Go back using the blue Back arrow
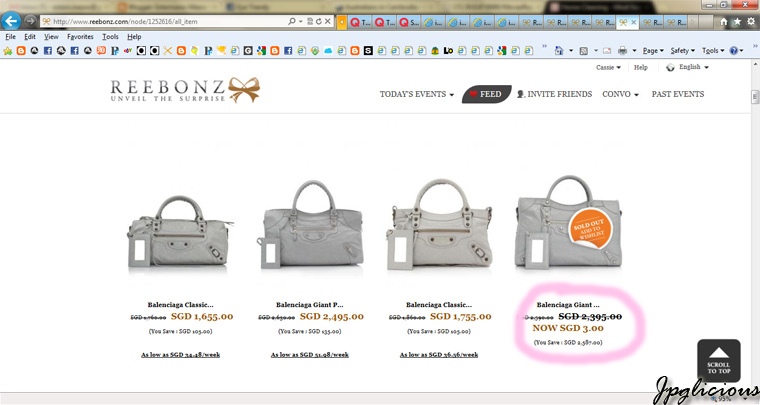This screenshot has width=760, height=405. tap(11, 21)
